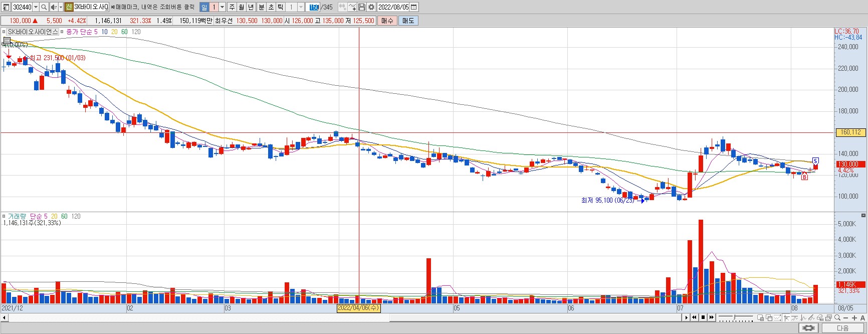868x334 pixels.
Task: Click the 매수 buy button
Action: [387, 21]
